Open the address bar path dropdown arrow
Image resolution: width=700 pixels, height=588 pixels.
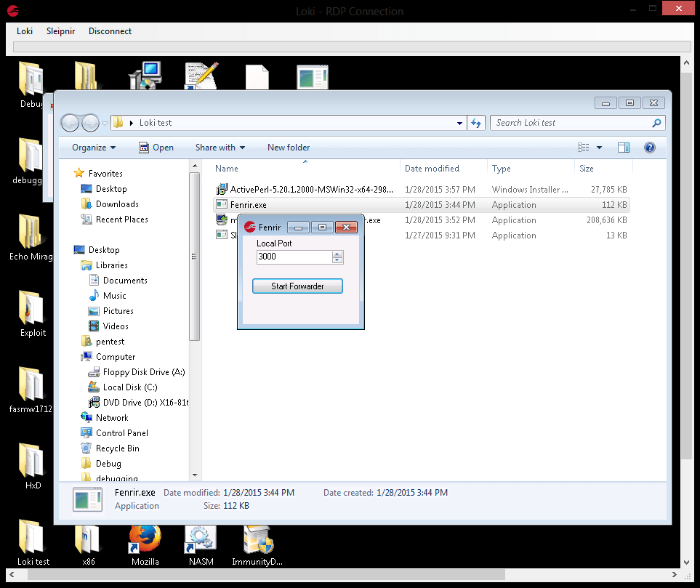pyautogui.click(x=459, y=124)
